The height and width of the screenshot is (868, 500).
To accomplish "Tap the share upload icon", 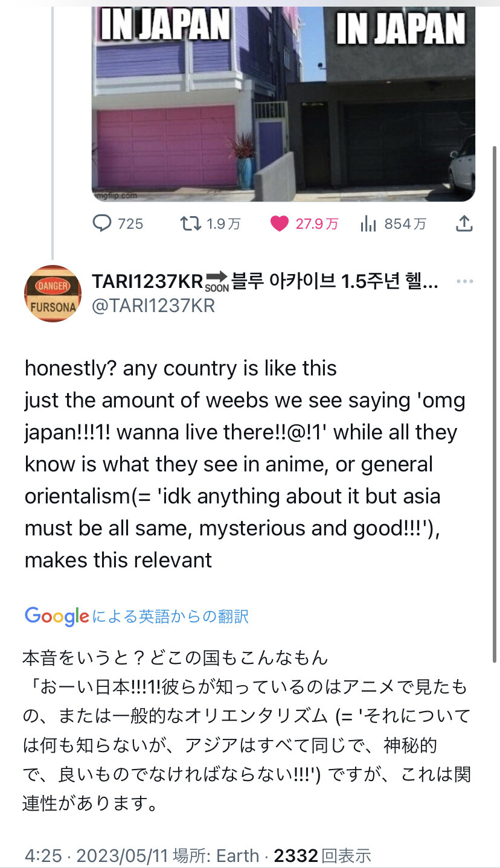I will (463, 224).
